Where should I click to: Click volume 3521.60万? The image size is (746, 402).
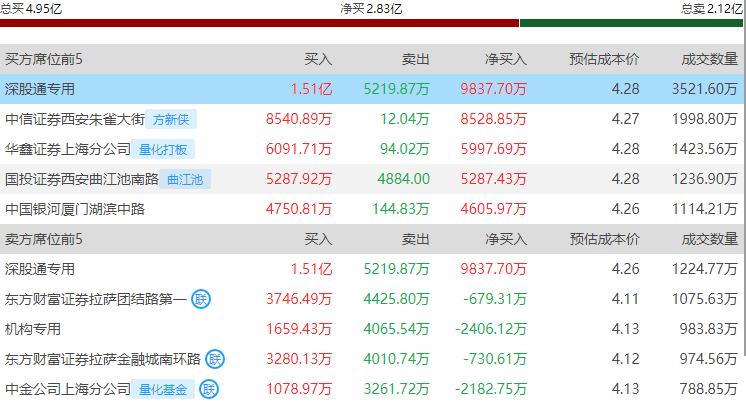[705, 89]
